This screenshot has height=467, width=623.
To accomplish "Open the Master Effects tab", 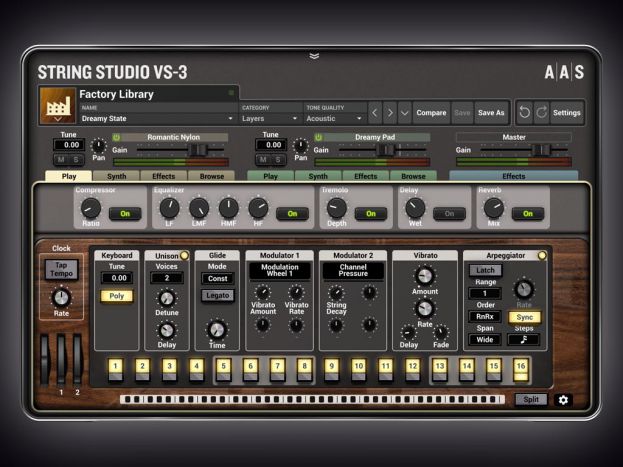I will pos(514,176).
